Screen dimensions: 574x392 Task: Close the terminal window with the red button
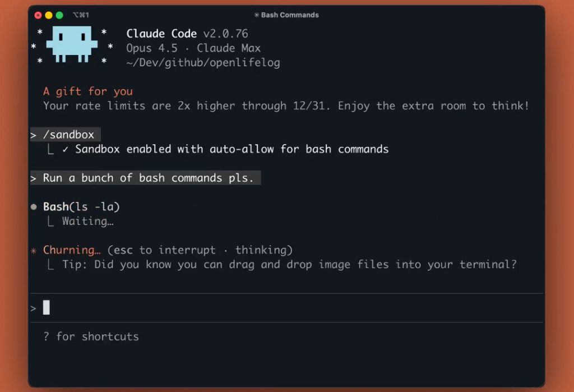(38, 15)
